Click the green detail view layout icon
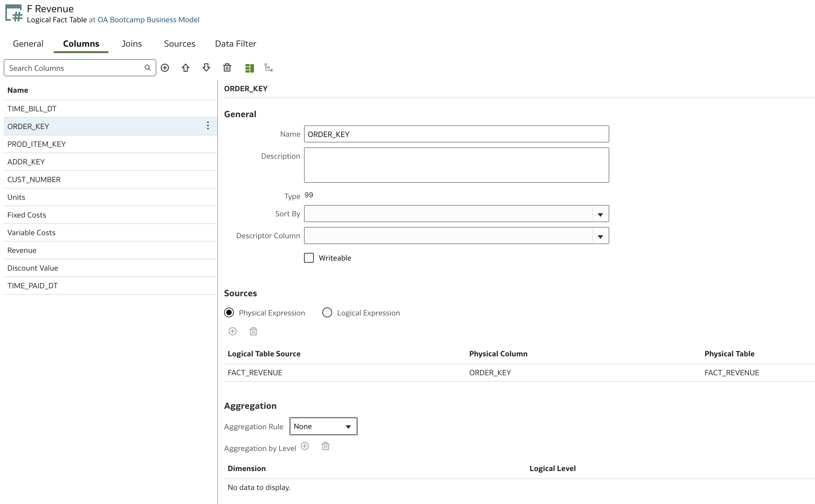Viewport: 815px width, 504px height. [x=249, y=68]
